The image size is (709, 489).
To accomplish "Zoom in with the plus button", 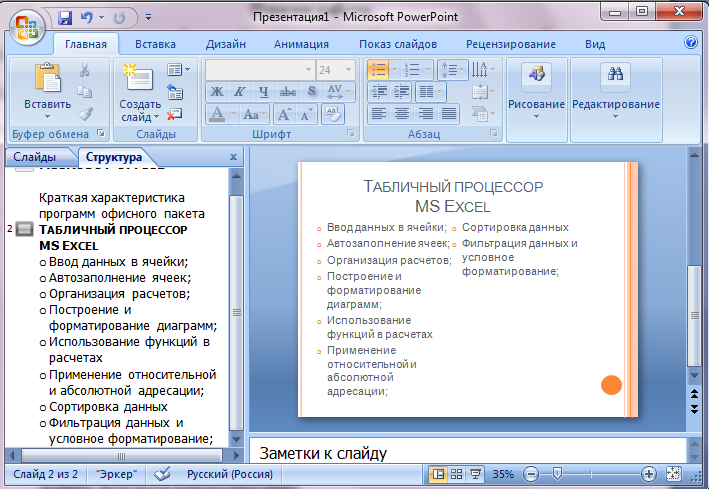I will tap(649, 474).
